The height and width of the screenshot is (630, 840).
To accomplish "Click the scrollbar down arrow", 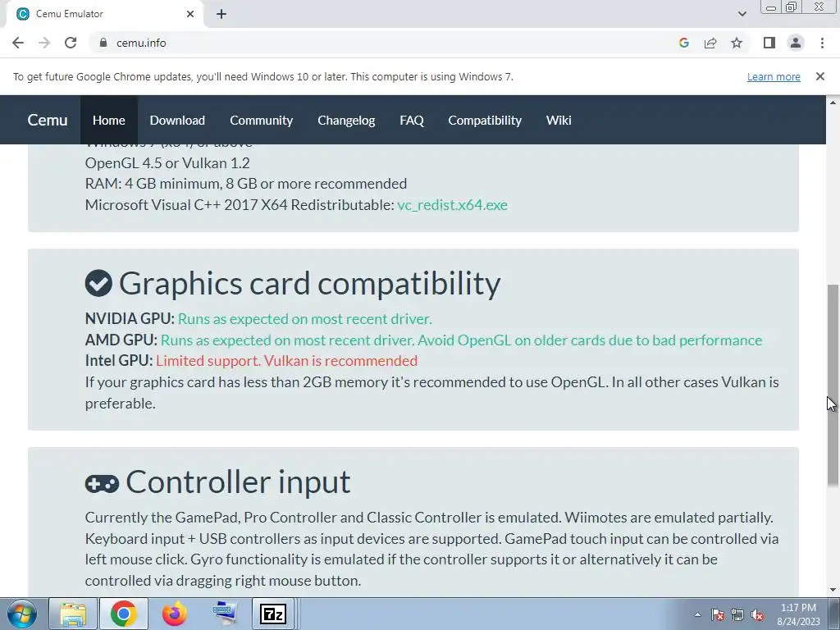I will tap(833, 591).
